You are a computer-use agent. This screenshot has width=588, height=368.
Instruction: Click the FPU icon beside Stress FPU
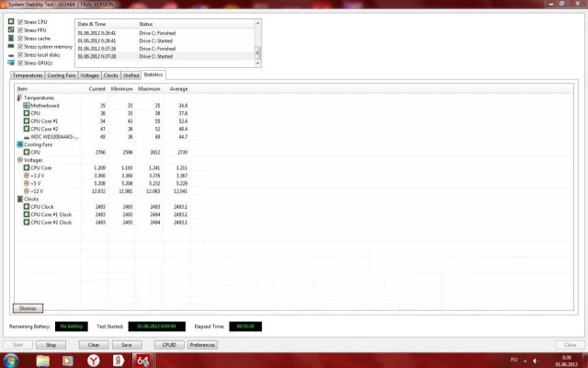click(11, 29)
